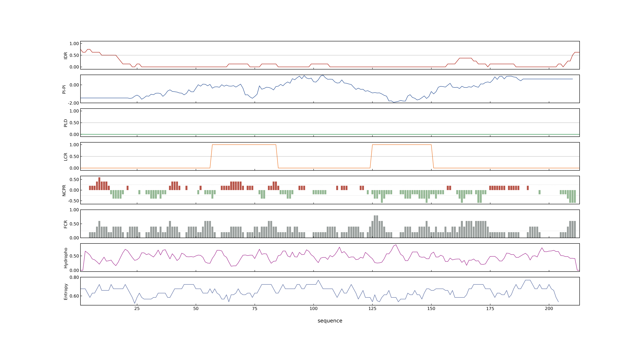
Task: Click the 0.50 tick on PLD axis
Action: [x=74, y=123]
